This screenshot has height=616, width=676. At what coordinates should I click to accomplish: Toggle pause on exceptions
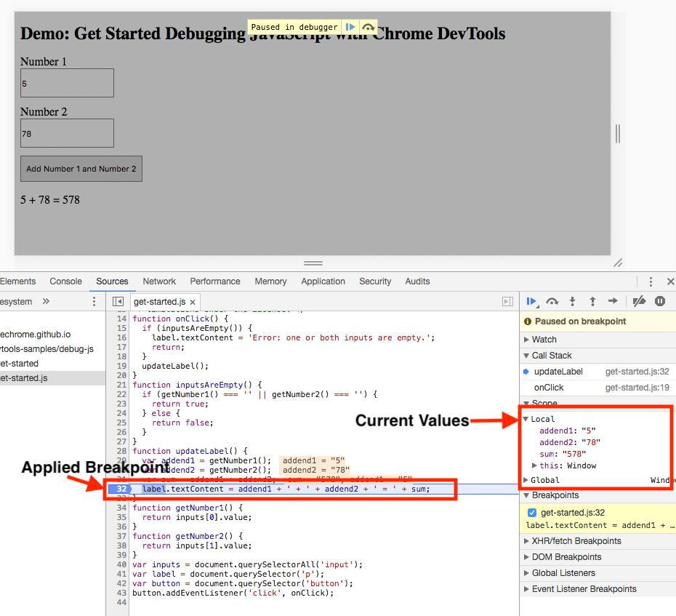coord(660,301)
